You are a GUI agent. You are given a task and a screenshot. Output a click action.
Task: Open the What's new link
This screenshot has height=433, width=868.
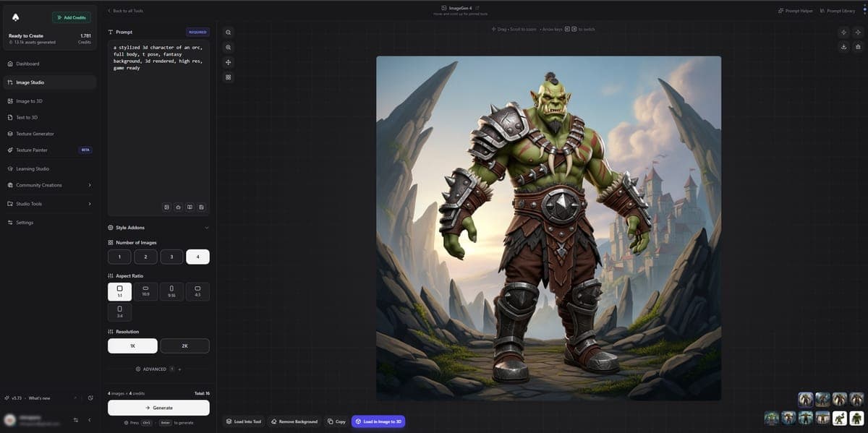click(x=40, y=398)
